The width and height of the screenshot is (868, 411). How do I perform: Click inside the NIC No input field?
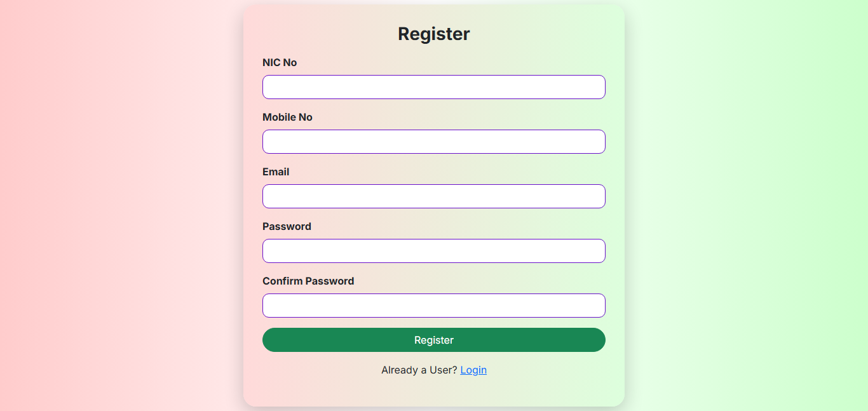tap(434, 87)
